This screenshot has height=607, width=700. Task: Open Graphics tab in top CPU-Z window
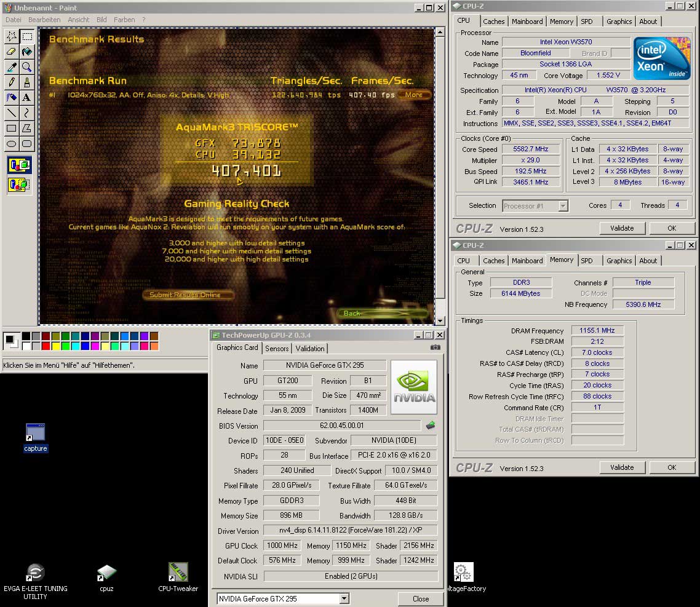[x=619, y=22]
